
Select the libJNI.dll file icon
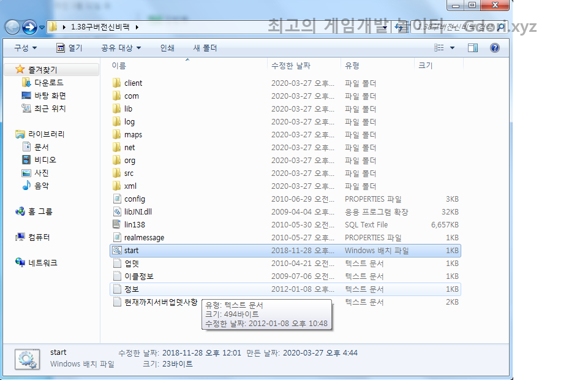point(117,211)
